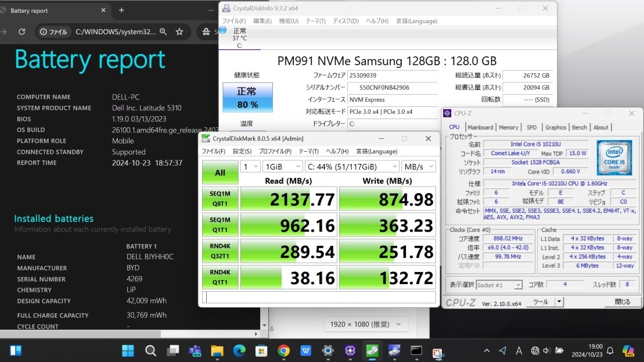Image resolution: width=644 pixels, height=362 pixels.
Task: Open CrystalDiskMark プロファイル(P) menu
Action: 275,151
